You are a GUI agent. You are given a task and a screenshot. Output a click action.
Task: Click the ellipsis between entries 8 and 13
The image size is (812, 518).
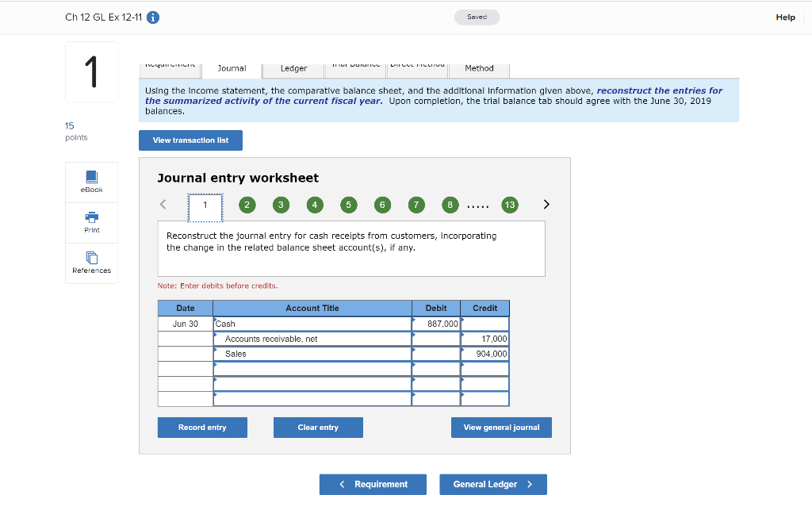(x=478, y=207)
